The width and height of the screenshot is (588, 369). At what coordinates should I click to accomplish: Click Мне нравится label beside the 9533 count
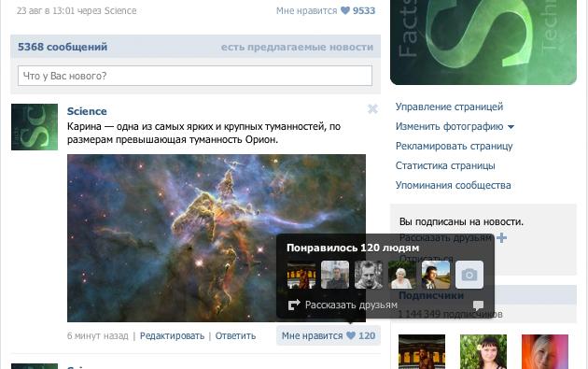point(307,11)
